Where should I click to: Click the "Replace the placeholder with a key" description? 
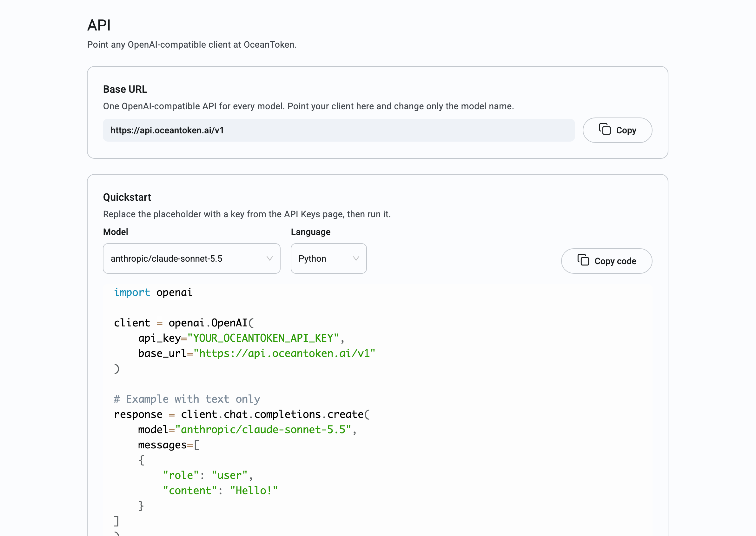click(247, 214)
